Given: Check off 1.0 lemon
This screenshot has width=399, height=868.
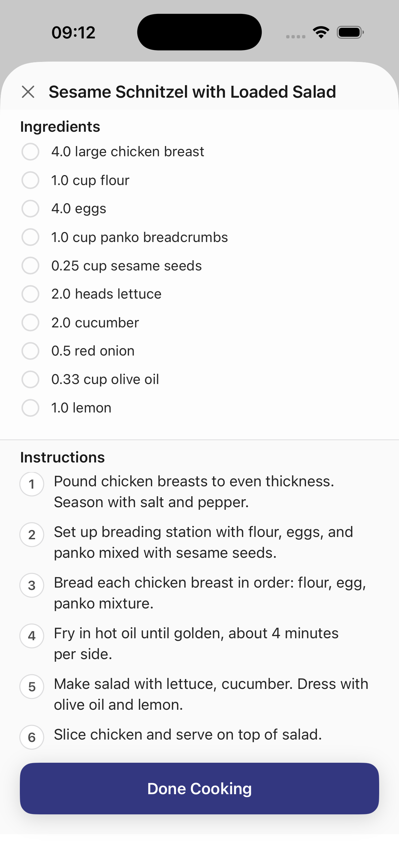Looking at the screenshot, I should [30, 408].
